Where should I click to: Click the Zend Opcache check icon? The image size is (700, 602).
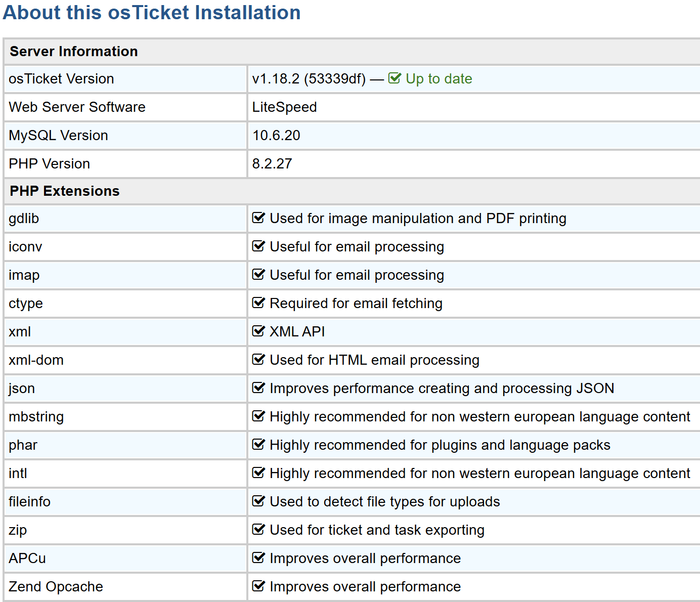click(258, 586)
